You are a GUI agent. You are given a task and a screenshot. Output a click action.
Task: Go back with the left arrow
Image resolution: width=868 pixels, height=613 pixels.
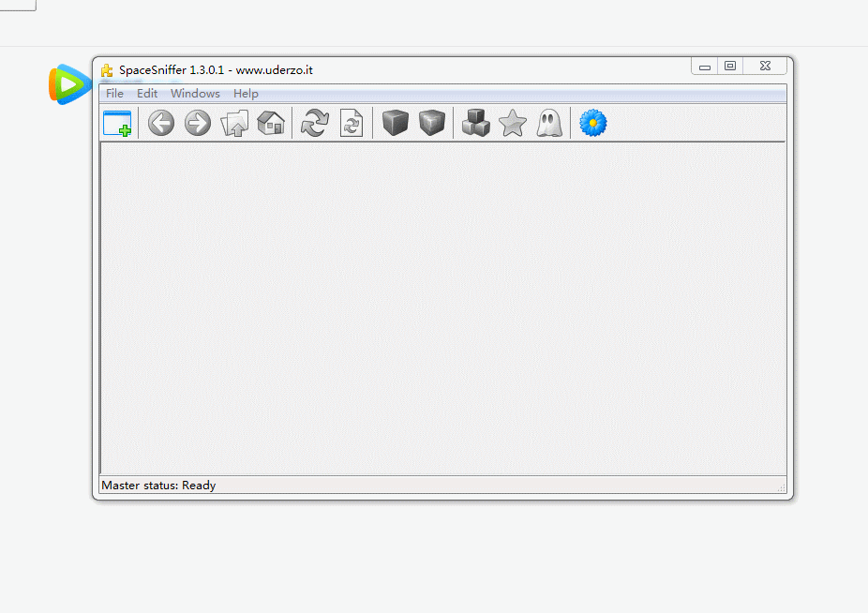[x=161, y=123]
